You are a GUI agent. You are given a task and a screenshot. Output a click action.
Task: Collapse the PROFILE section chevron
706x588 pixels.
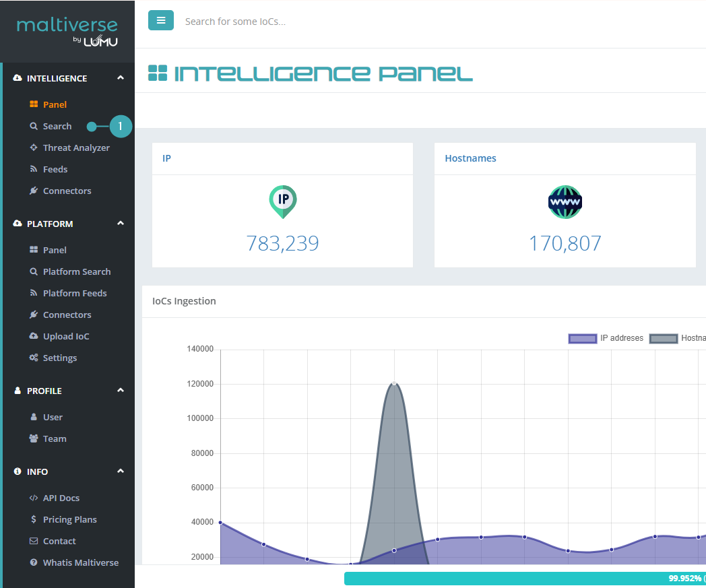[121, 391]
